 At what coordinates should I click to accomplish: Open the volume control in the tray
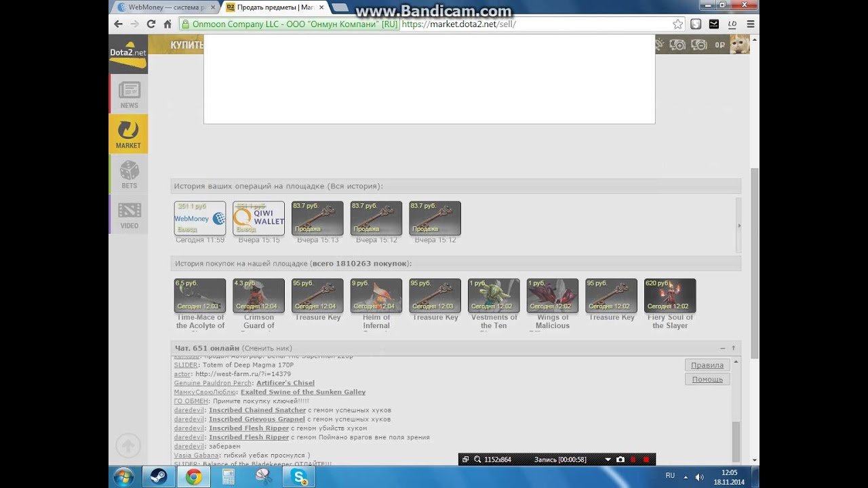click(x=699, y=477)
